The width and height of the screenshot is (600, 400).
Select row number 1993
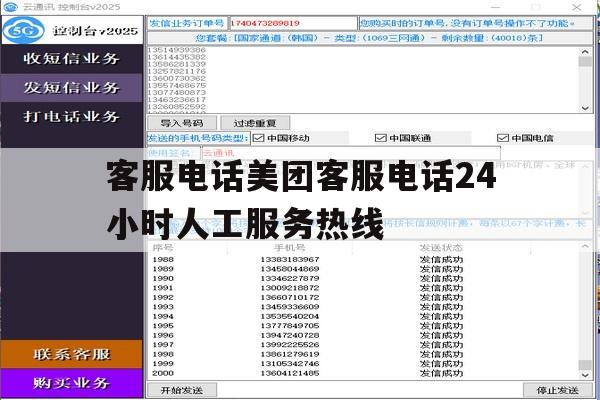point(163,307)
